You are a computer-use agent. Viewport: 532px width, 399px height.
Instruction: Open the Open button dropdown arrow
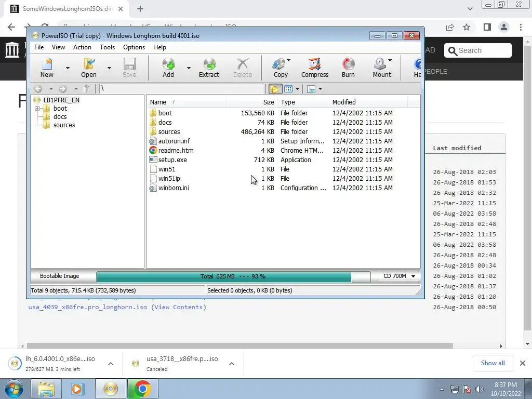(x=109, y=68)
